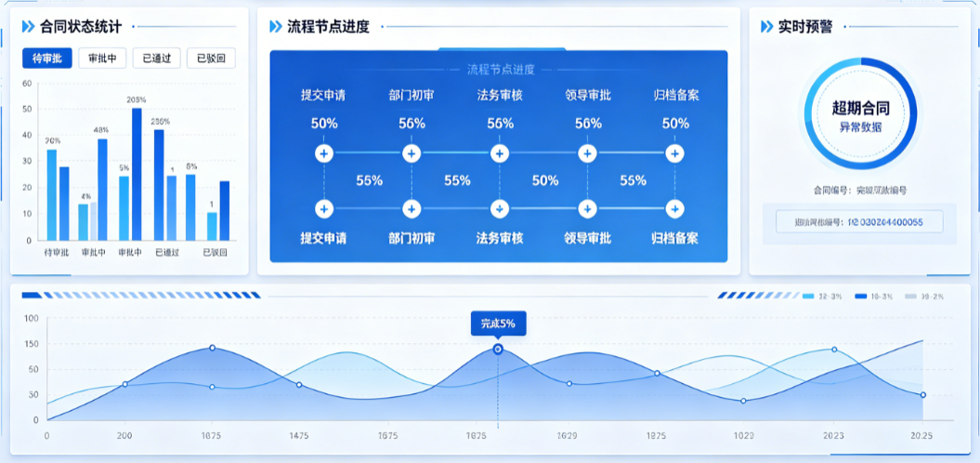This screenshot has width=980, height=463.
Task: Click the 2023 x-axis label
Action: [834, 435]
